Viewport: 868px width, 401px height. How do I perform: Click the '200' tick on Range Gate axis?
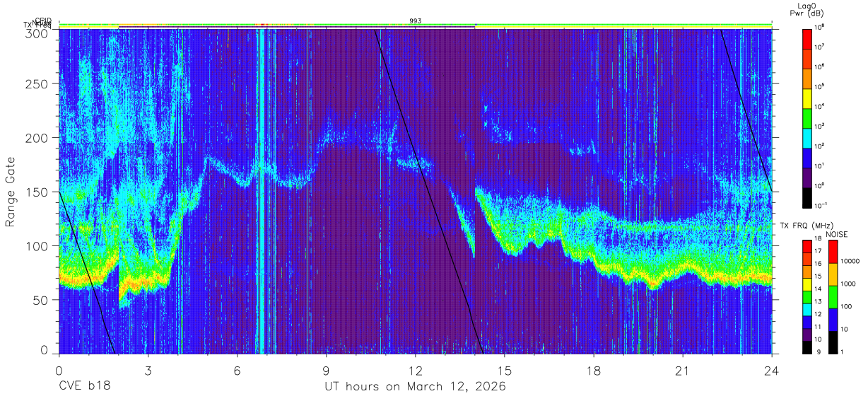point(38,138)
